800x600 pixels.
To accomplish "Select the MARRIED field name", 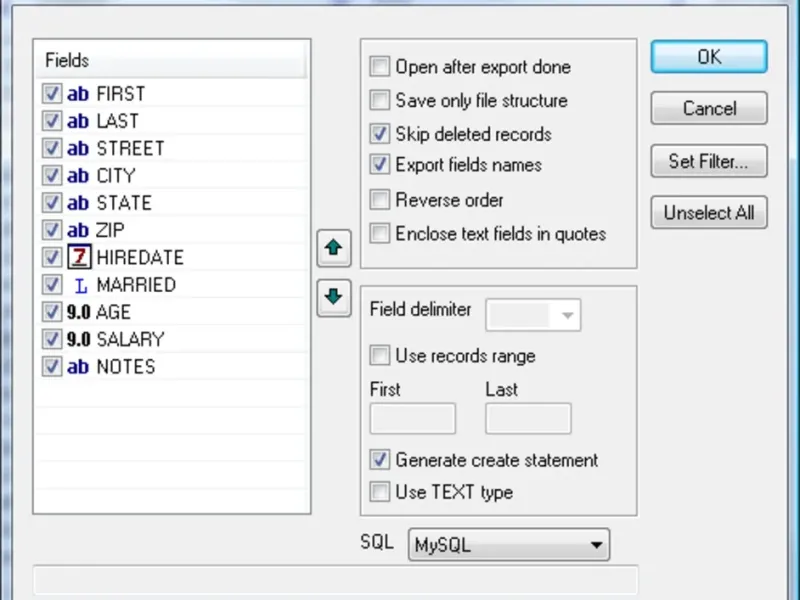I will (x=136, y=285).
